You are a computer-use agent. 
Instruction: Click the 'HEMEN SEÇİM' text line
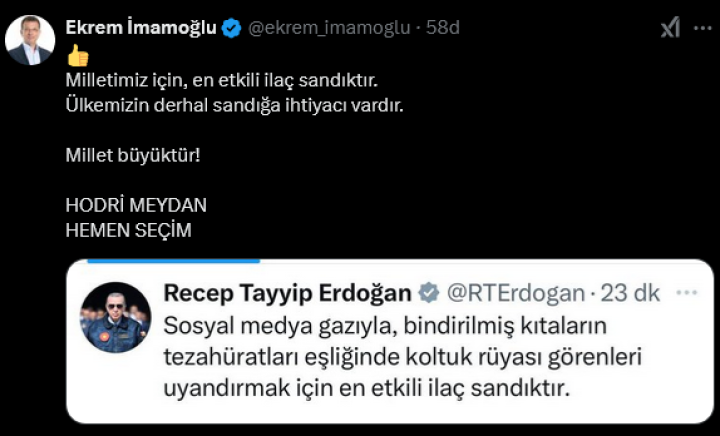(x=127, y=230)
